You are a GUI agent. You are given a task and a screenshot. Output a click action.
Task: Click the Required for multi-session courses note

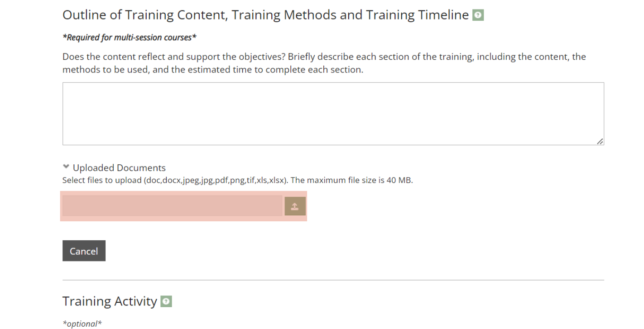coord(130,38)
